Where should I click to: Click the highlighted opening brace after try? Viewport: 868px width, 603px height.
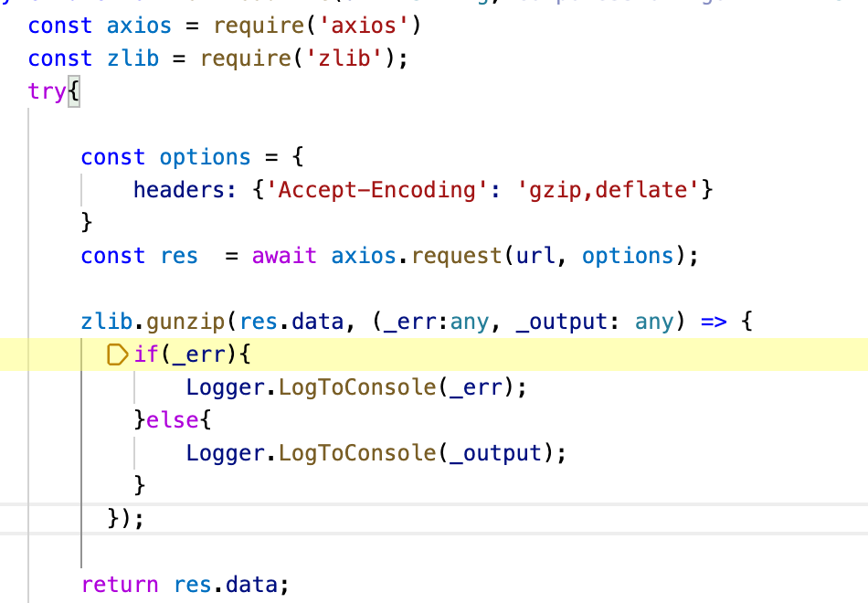(74, 91)
